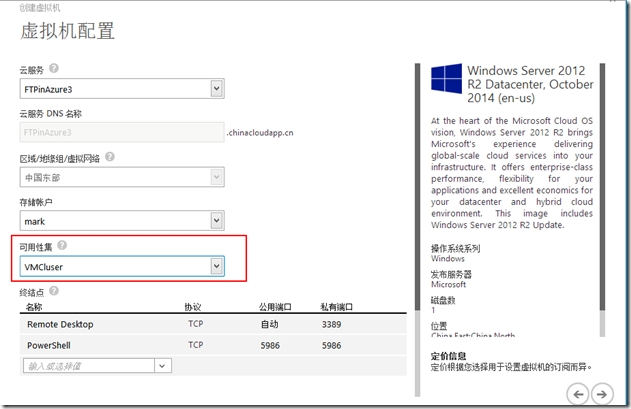Expand the 中国东部 region dropdown
The height and width of the screenshot is (409, 631).
pyautogui.click(x=217, y=177)
